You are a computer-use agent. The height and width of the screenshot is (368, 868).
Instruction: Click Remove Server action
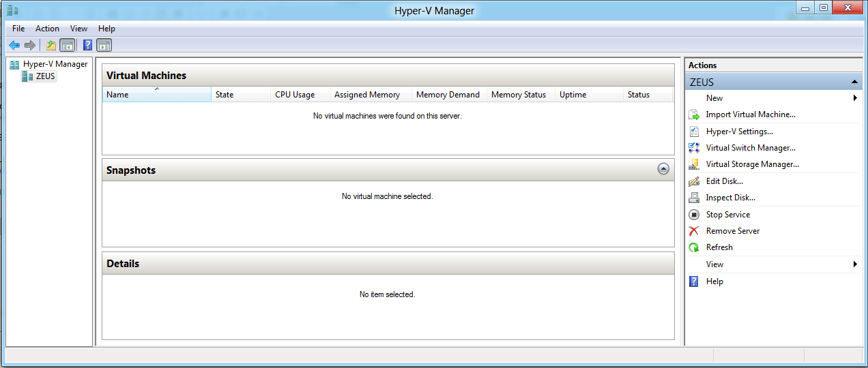pyautogui.click(x=732, y=231)
